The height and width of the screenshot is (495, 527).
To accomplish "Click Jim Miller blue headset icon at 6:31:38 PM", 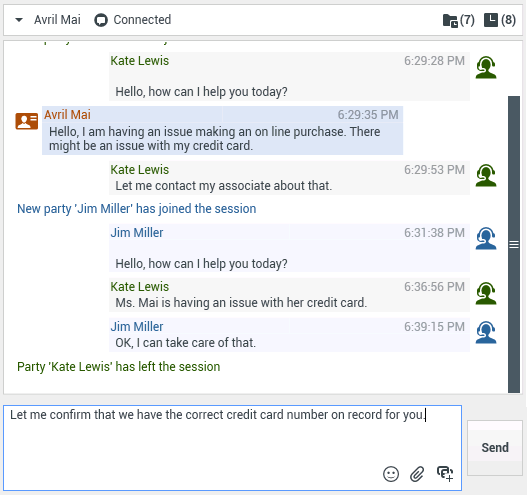I will (486, 239).
